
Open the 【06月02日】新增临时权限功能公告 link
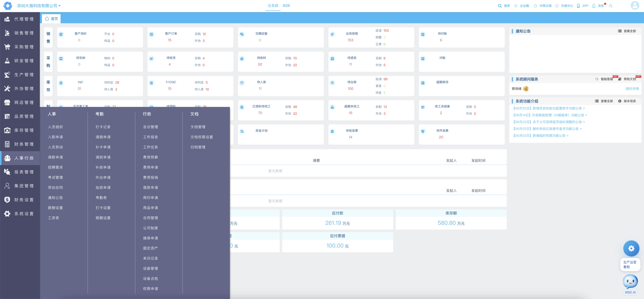541,136
